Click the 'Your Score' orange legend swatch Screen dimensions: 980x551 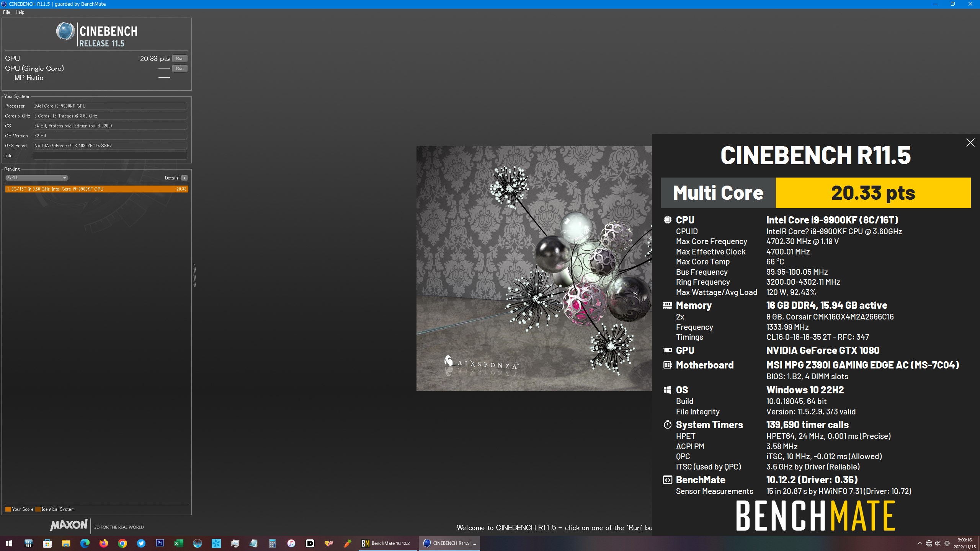8,509
